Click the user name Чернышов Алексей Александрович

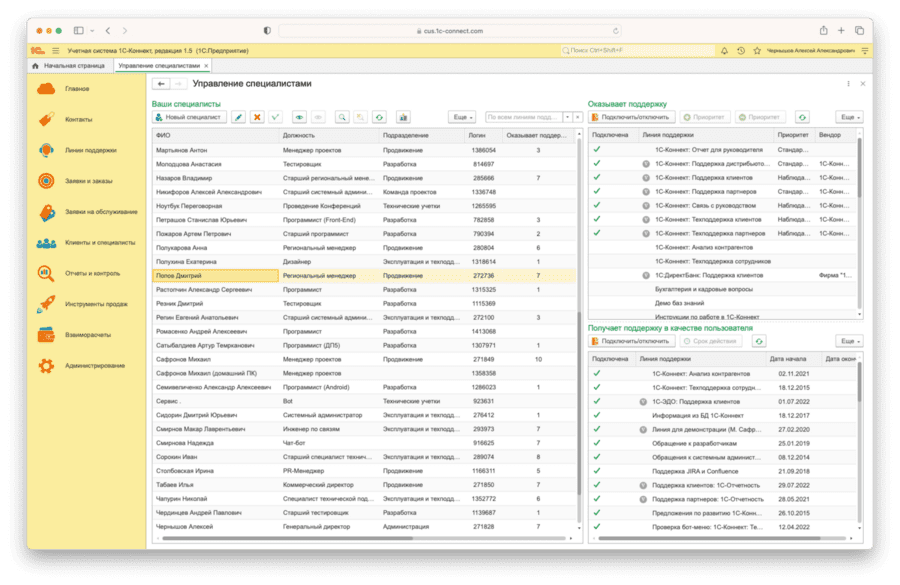[810, 51]
